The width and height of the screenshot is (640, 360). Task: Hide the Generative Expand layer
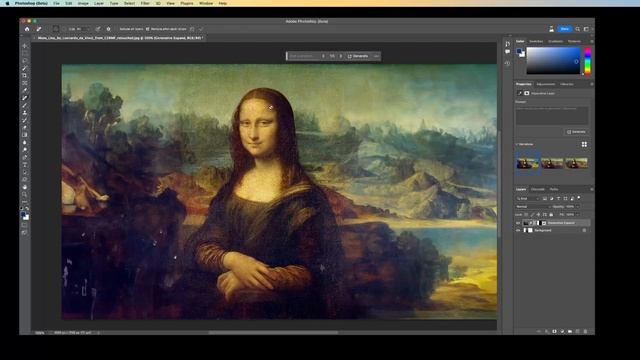coord(518,223)
